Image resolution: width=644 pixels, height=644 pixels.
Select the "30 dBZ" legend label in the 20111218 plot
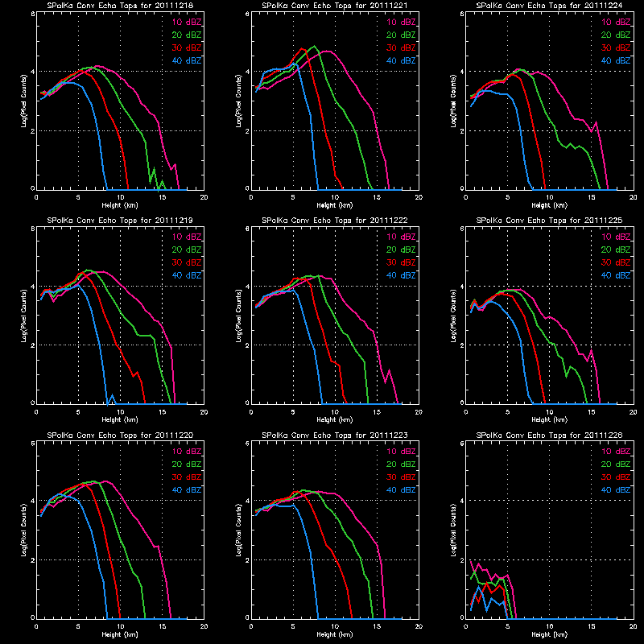pyautogui.click(x=187, y=48)
